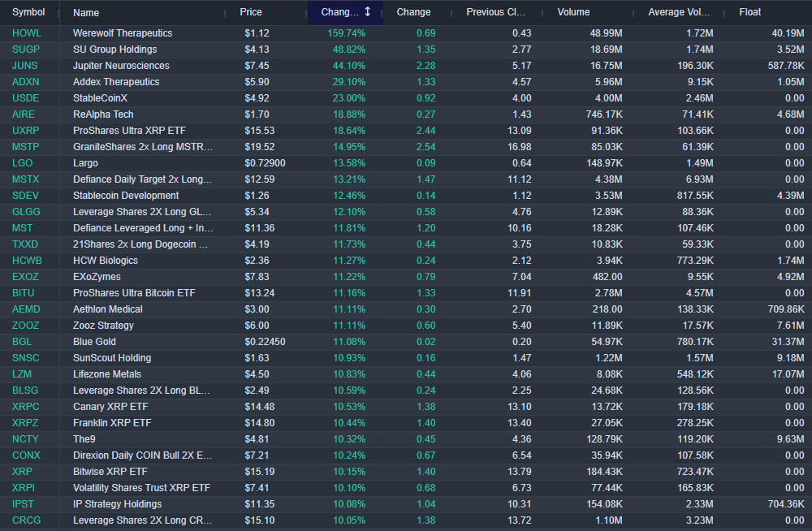Open the USDE ticker symbol
812x531 pixels.
[x=25, y=98]
